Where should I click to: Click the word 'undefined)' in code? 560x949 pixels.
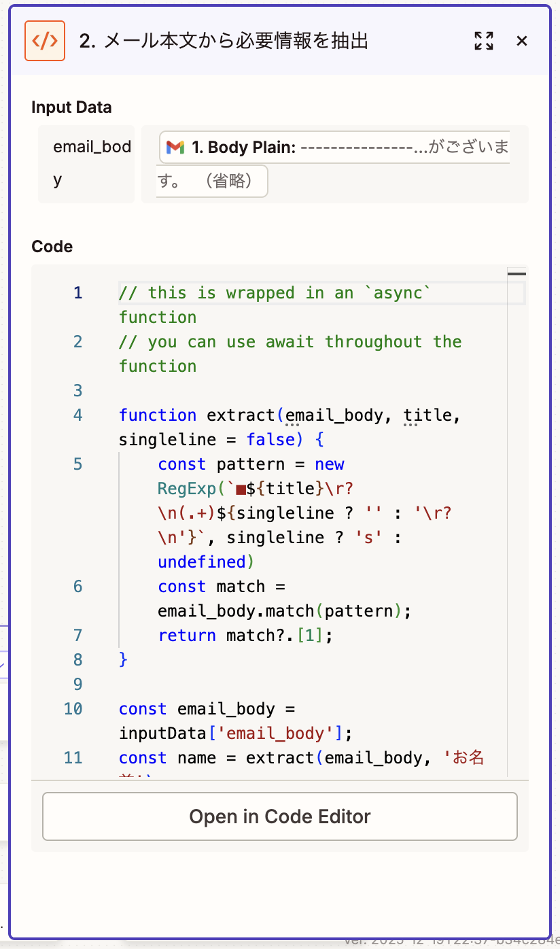tap(207, 562)
